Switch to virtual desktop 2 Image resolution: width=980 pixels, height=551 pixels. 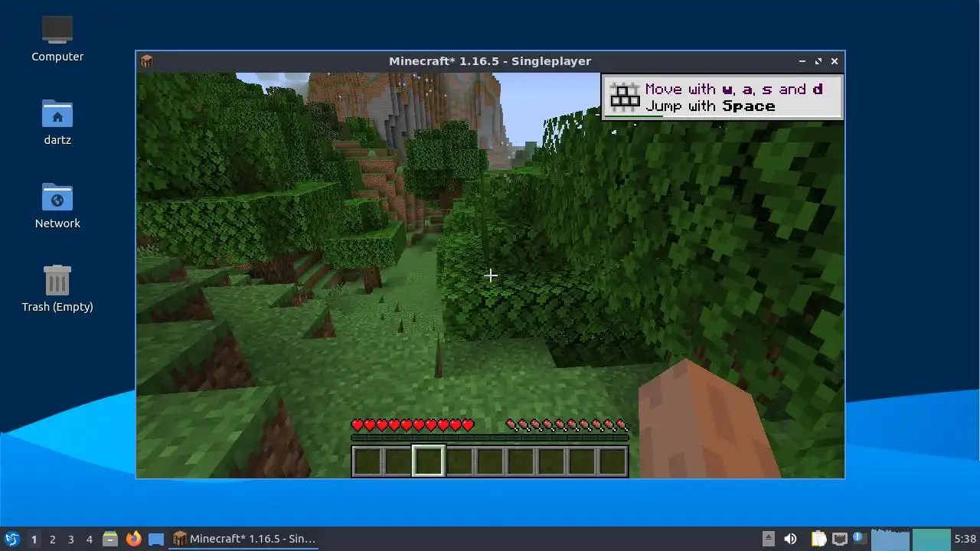(52, 539)
